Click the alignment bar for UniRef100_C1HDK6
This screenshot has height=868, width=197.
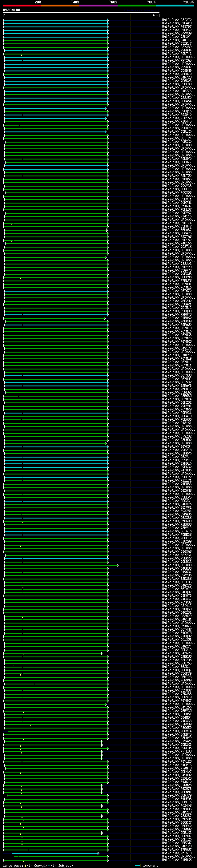click(x=56, y=860)
